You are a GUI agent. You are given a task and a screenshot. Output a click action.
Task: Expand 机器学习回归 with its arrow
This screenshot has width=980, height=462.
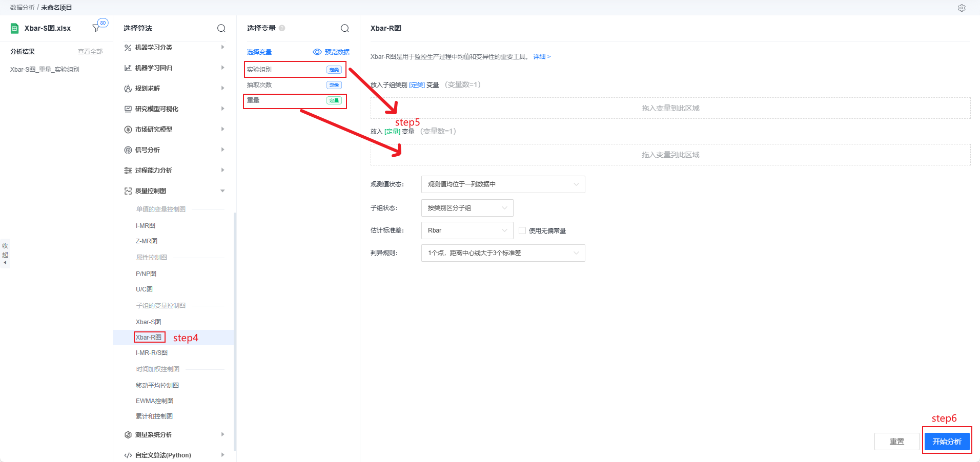(x=222, y=68)
